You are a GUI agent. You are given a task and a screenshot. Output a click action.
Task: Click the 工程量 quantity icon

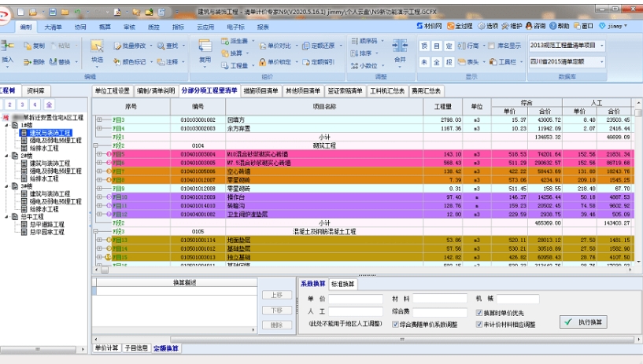click(x=225, y=65)
